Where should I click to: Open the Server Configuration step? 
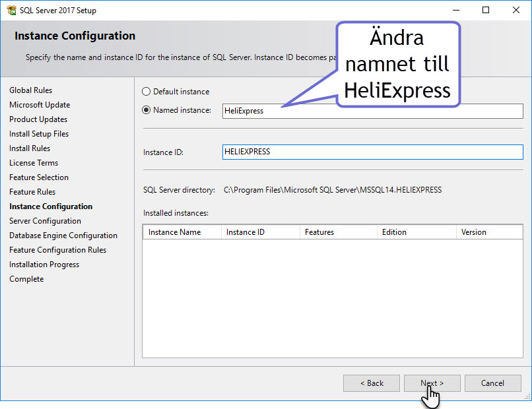pyautogui.click(x=45, y=221)
